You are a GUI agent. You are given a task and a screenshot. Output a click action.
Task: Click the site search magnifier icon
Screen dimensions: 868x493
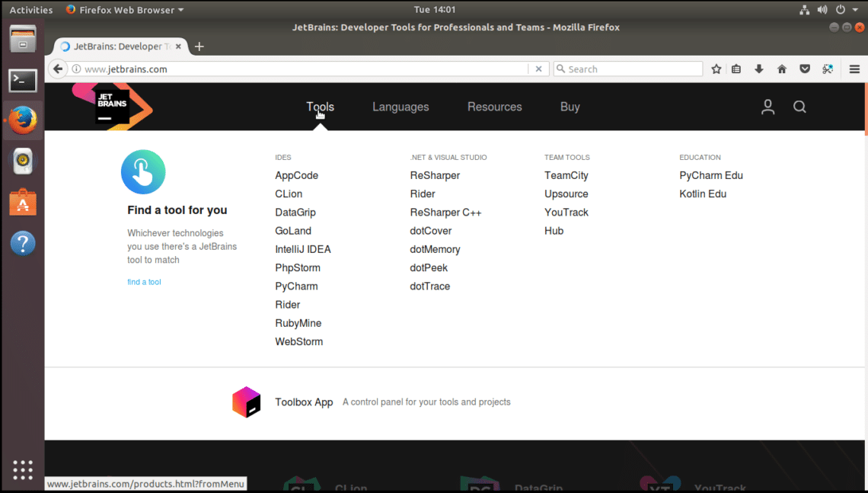(x=799, y=107)
